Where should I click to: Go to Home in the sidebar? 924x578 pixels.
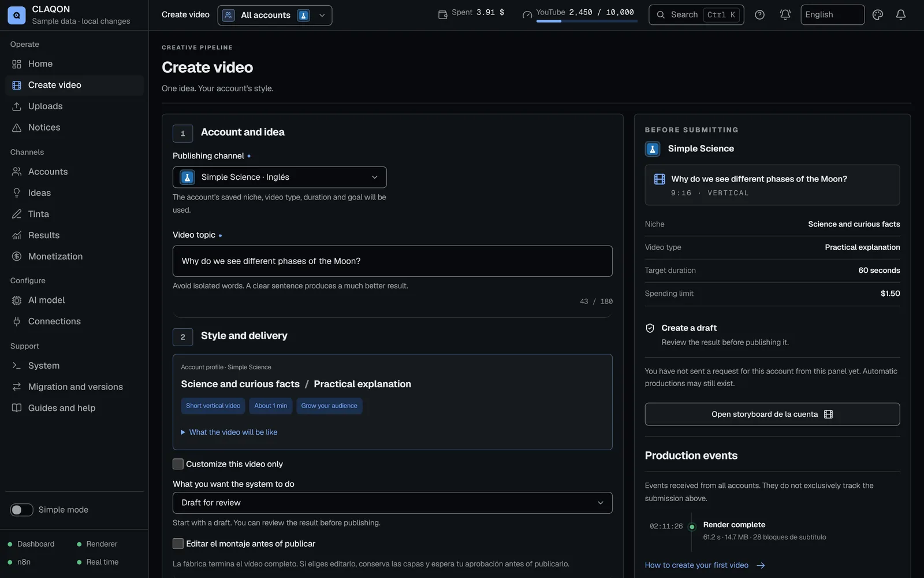(x=74, y=64)
